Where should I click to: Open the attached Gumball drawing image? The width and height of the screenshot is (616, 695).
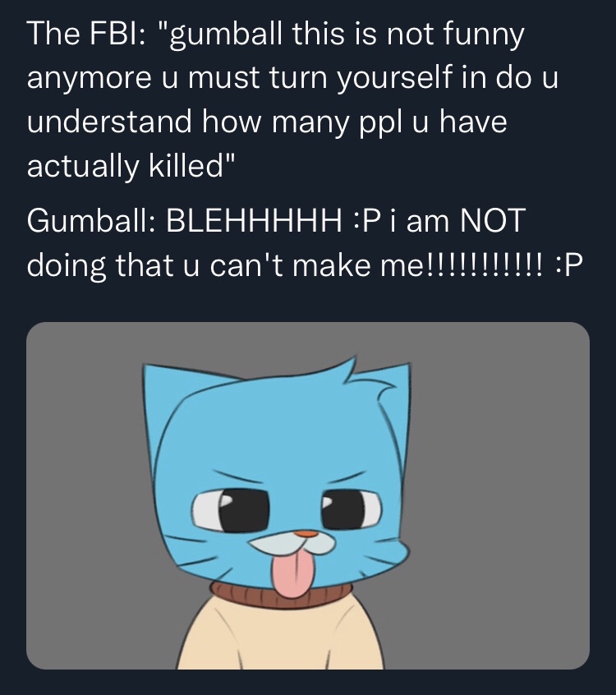308,495
